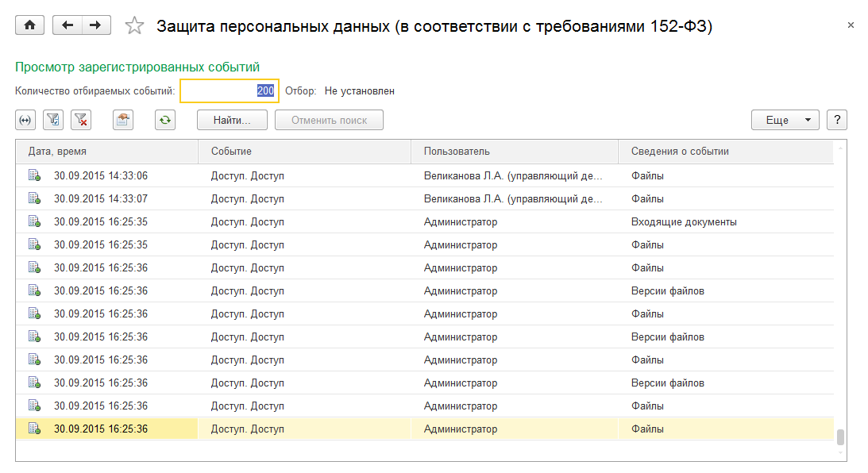The height and width of the screenshot is (473, 868).
Task: Refresh the event list
Action: pyautogui.click(x=164, y=120)
